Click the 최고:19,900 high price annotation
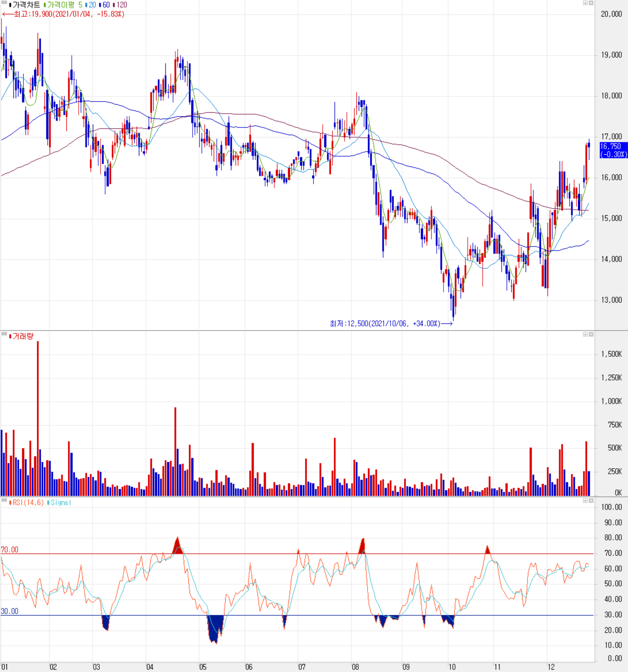Screen dimensions: 628x672 63,14
